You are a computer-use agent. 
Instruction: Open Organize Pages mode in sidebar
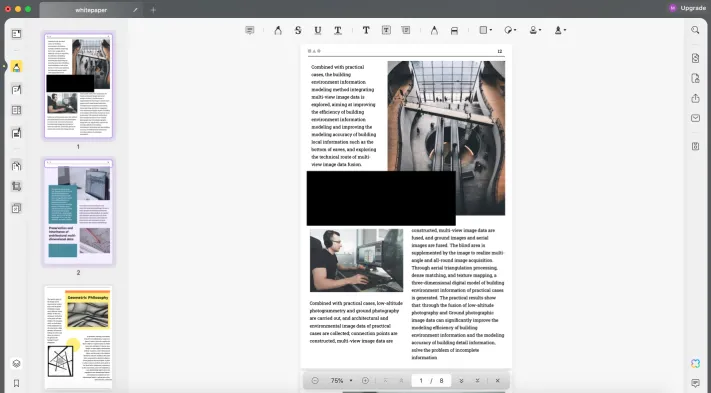[16, 110]
